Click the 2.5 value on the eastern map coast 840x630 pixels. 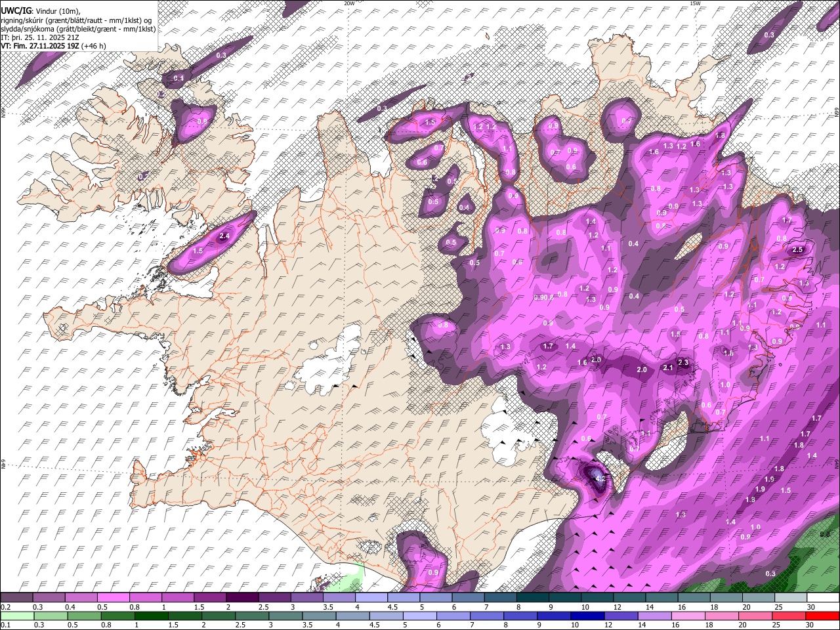[x=798, y=250]
